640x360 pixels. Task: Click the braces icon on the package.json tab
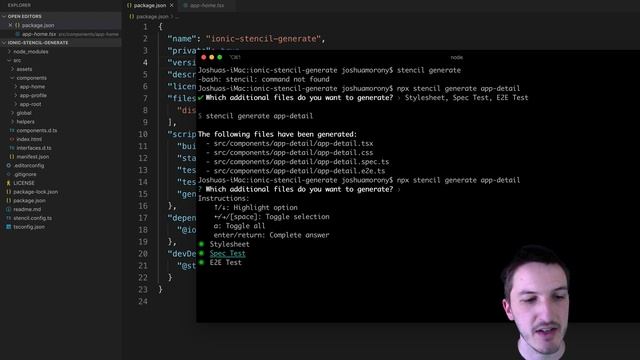tap(129, 5)
